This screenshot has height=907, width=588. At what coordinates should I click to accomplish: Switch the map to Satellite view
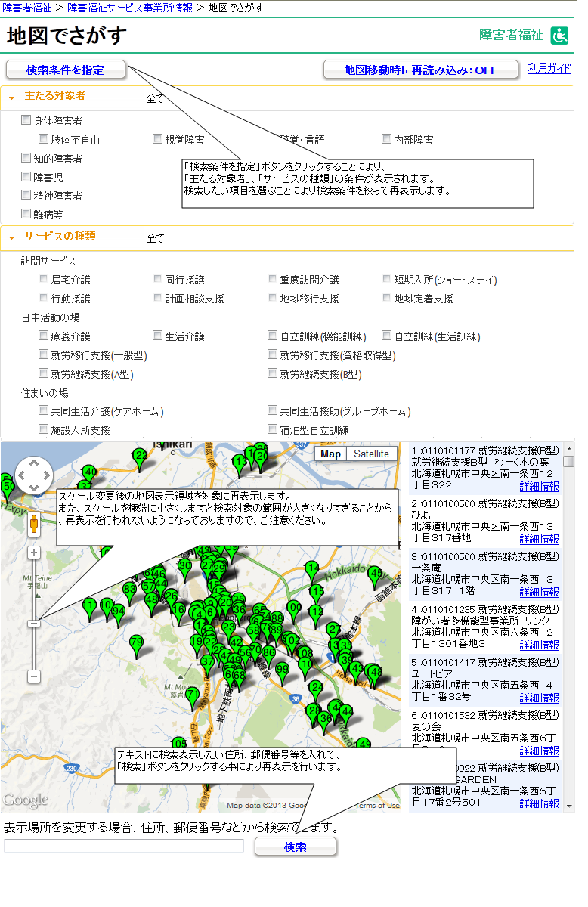tap(371, 453)
